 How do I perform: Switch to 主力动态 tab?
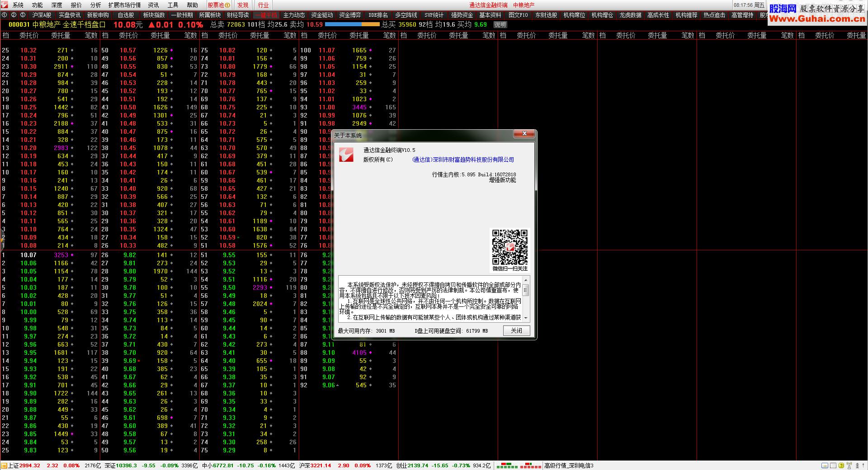[x=294, y=15]
